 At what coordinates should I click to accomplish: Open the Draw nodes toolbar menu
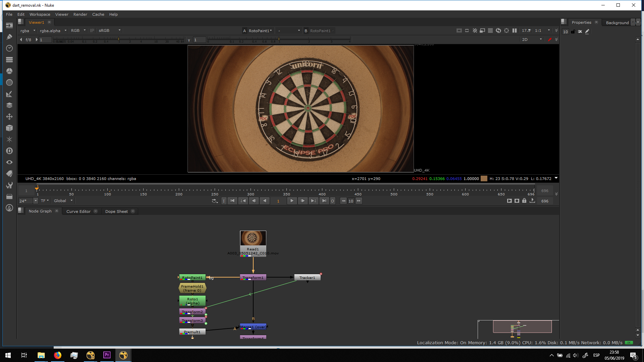pyautogui.click(x=9, y=37)
